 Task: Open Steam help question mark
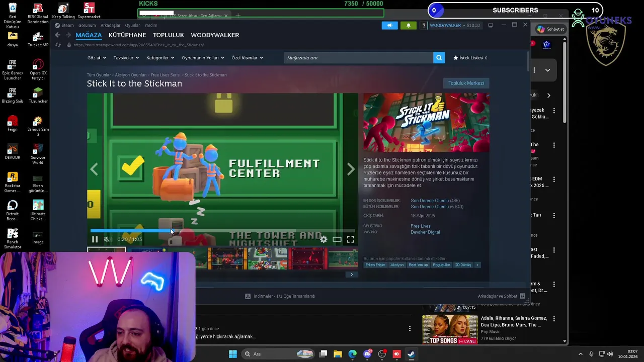coord(424,25)
